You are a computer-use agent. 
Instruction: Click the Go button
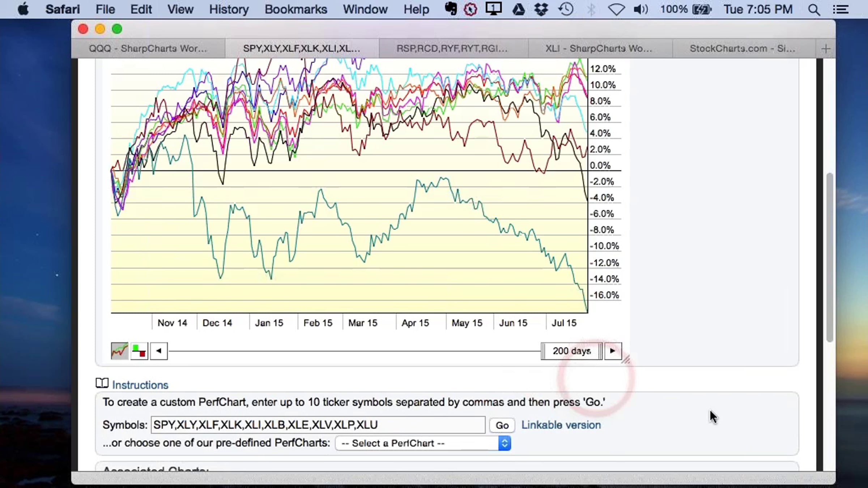coord(502,425)
